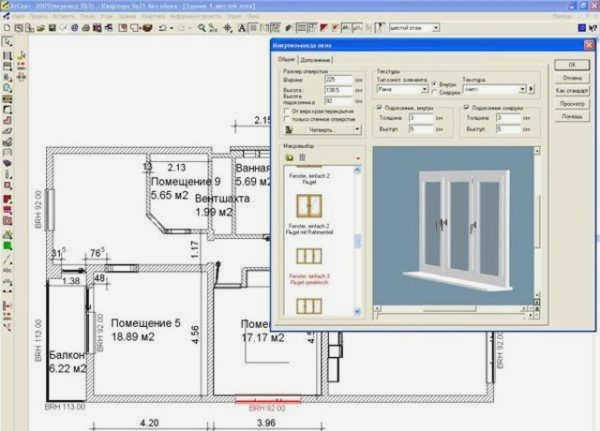Click the window width input field

(339, 80)
